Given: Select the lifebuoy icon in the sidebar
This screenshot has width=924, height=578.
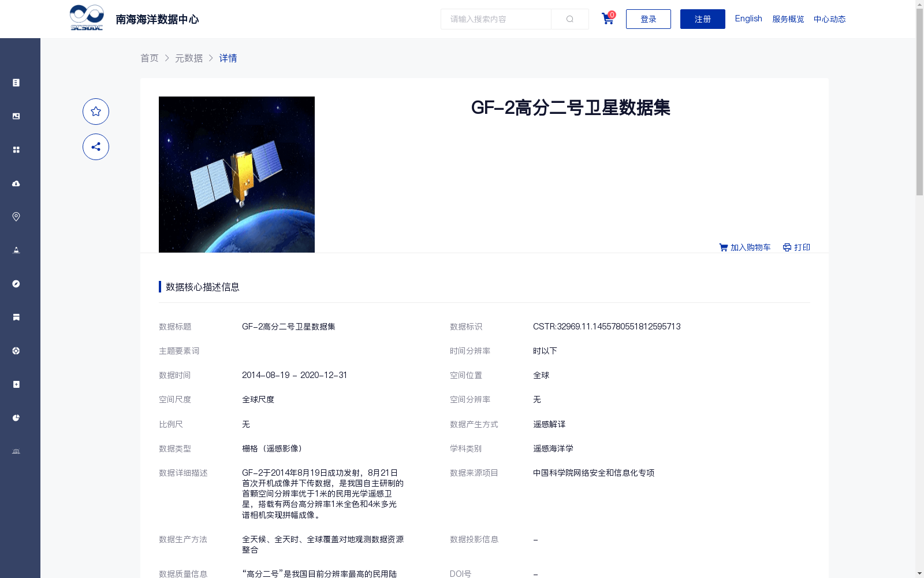Looking at the screenshot, I should tap(16, 351).
